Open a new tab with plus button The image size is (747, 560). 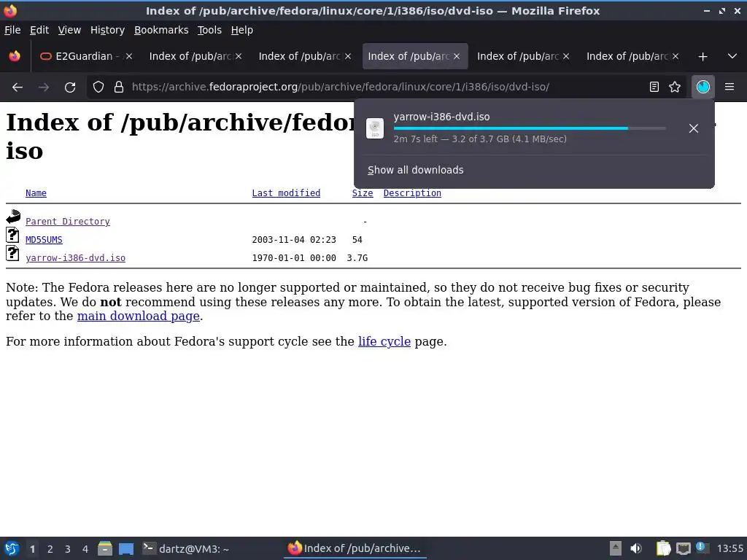[703, 57]
